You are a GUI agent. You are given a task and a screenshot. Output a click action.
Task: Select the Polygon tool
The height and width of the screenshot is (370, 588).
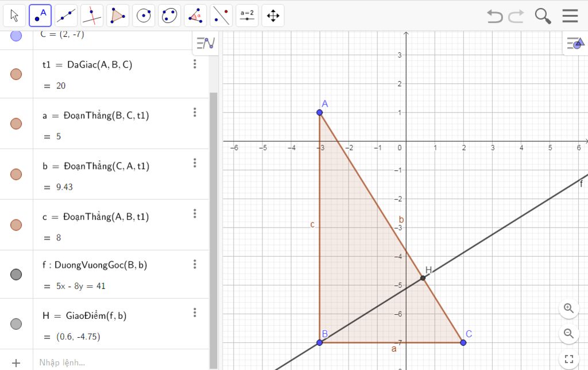118,16
